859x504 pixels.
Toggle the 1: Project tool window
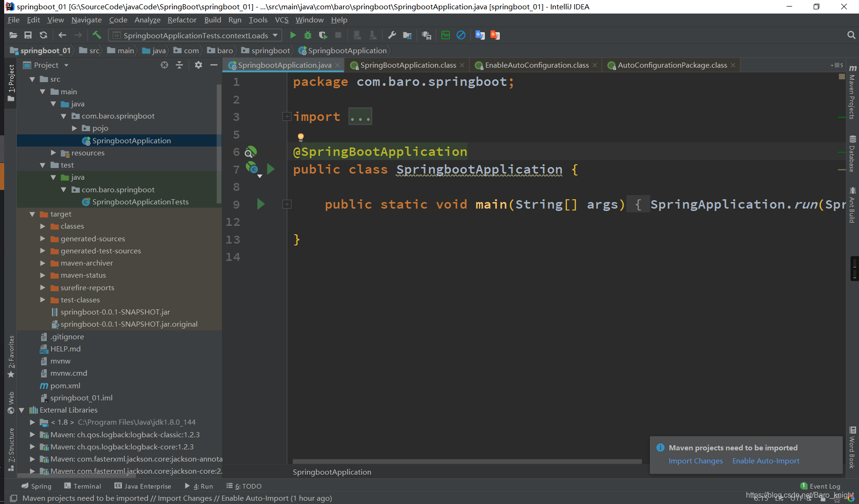tap(11, 83)
